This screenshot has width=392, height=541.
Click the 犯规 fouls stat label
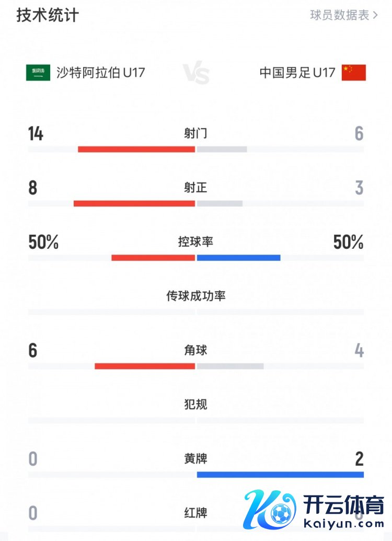point(196,404)
